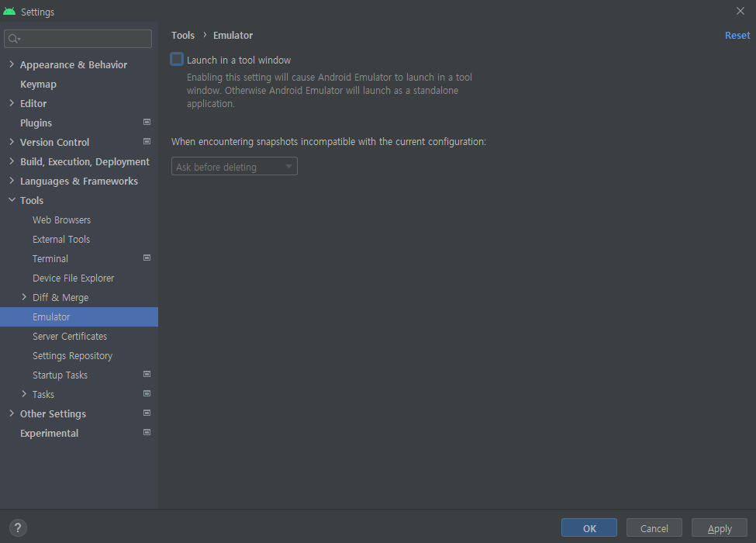
Task: Close the Settings dialog with X
Action: click(x=740, y=11)
